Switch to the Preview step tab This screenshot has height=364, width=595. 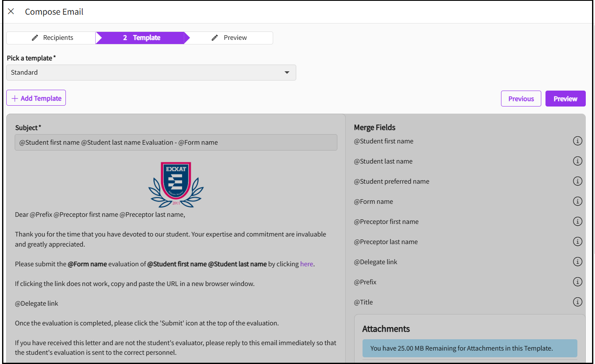point(229,38)
